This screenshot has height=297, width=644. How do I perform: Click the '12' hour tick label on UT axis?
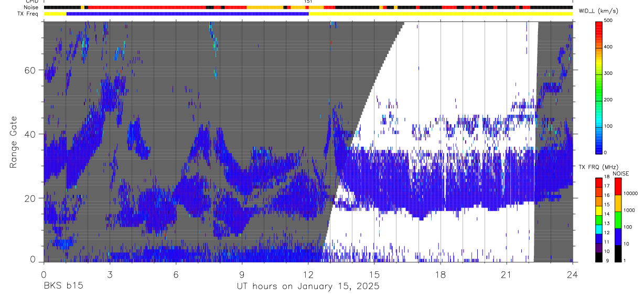click(x=308, y=274)
